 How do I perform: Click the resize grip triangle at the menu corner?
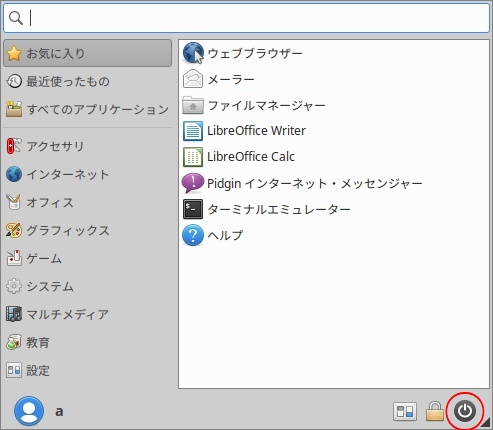pyautogui.click(x=487, y=423)
